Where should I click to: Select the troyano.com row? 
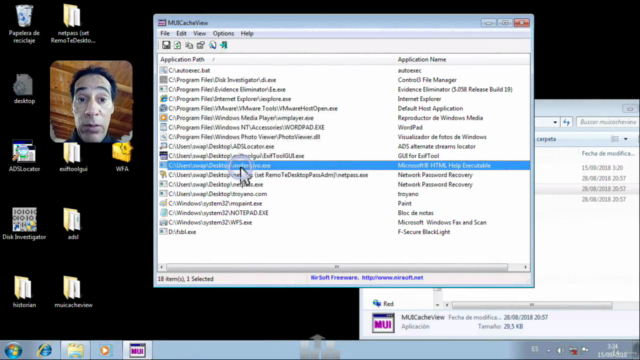(344, 194)
